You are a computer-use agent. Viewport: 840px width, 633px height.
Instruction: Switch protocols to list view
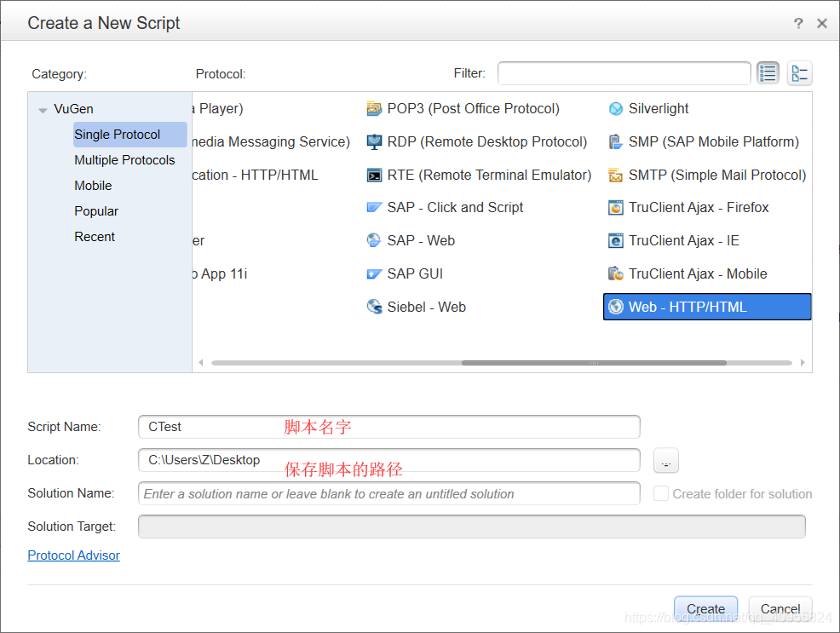click(x=768, y=73)
